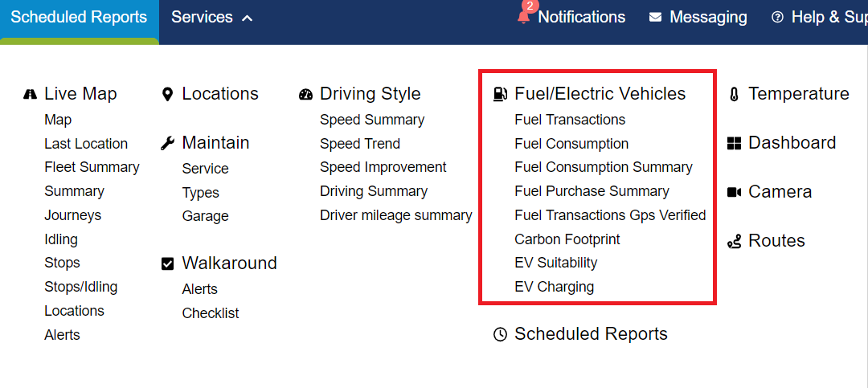The height and width of the screenshot is (388, 868).
Task: Click the Driving Style speedometer icon
Action: click(305, 94)
